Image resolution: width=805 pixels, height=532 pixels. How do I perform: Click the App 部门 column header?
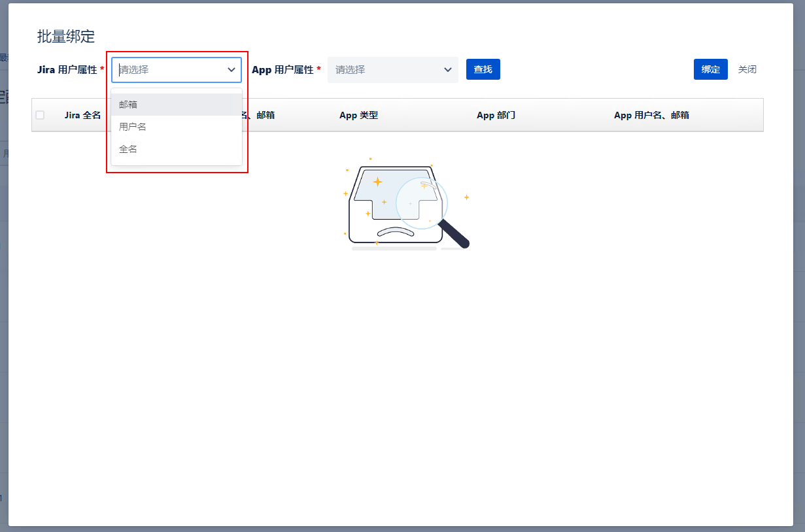496,115
